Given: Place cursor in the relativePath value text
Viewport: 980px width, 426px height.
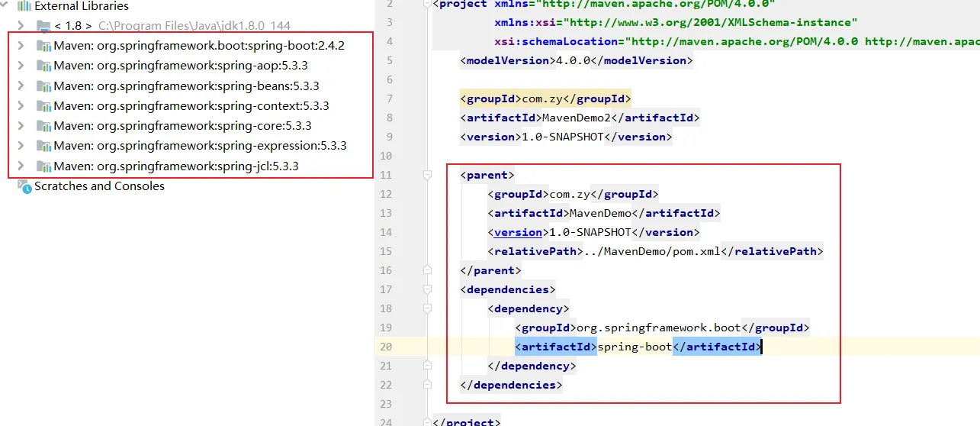Looking at the screenshot, I should 648,251.
